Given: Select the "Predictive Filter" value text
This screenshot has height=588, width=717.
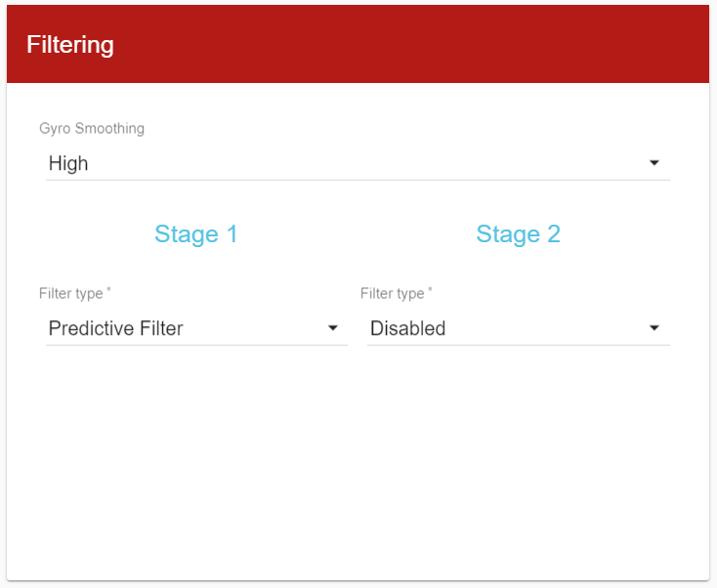Looking at the screenshot, I should point(115,328).
